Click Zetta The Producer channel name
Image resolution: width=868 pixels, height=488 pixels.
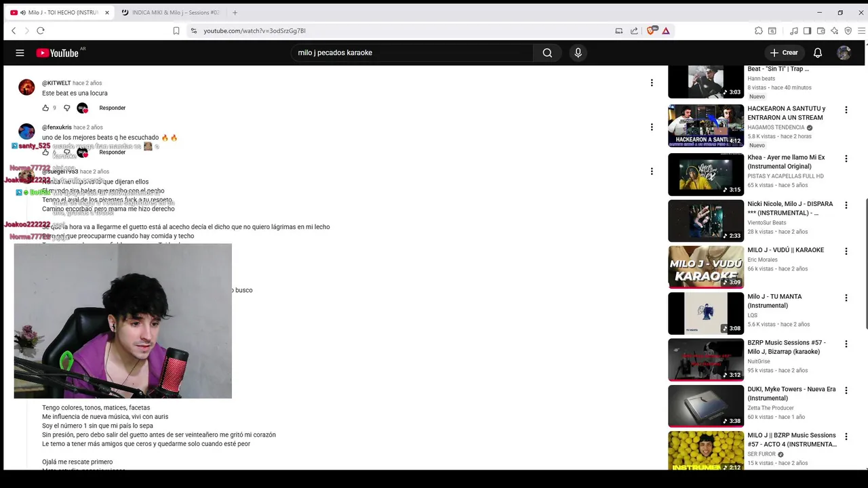click(770, 408)
